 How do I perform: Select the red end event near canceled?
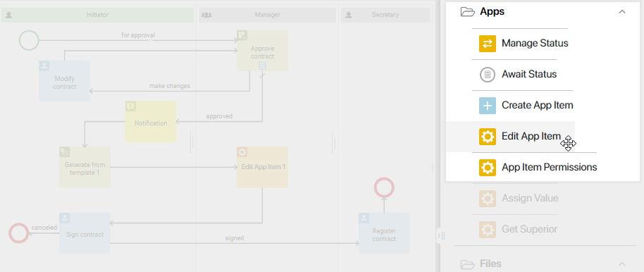coord(19,233)
